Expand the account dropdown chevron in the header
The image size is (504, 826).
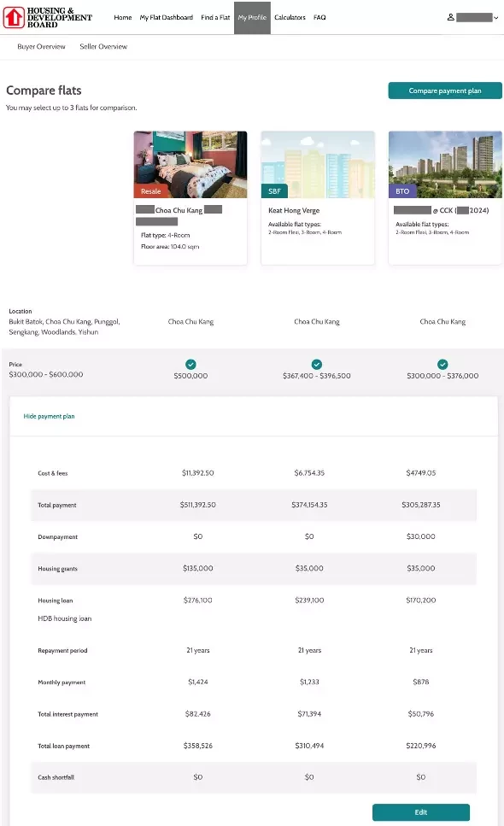495,18
